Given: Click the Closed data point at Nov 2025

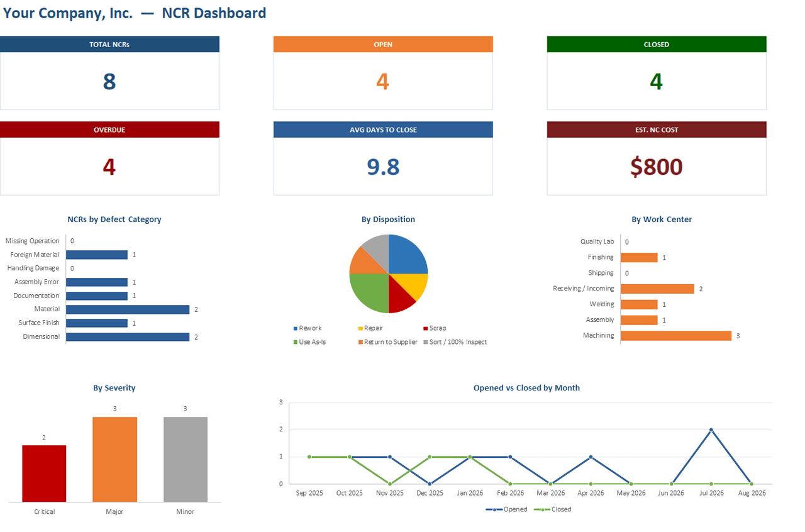Looking at the screenshot, I should click(x=390, y=484).
